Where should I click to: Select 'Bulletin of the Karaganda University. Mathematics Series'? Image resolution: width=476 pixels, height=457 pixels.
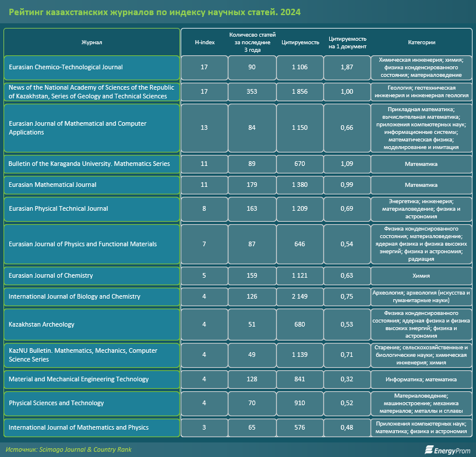coord(91,164)
